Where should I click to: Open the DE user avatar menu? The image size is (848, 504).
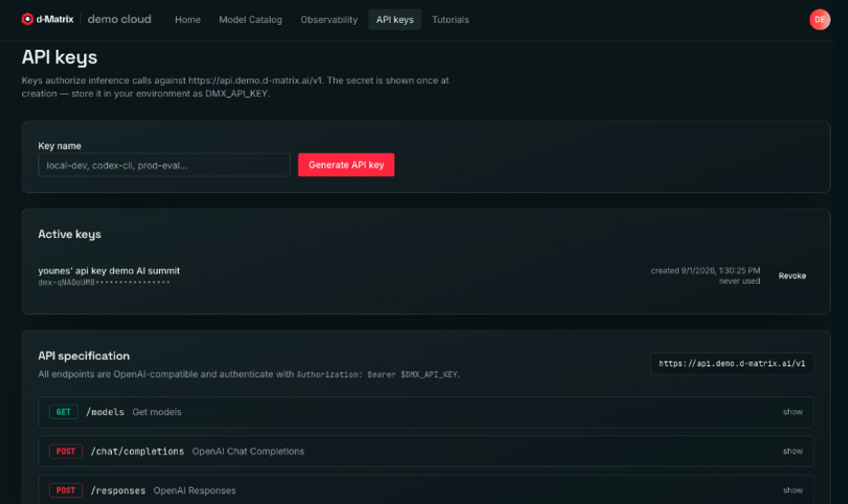tap(819, 19)
